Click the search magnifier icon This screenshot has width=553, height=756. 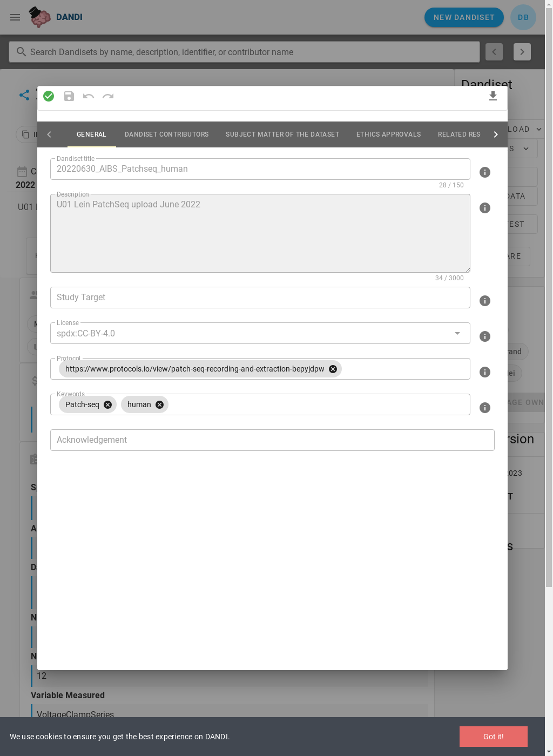click(x=21, y=52)
